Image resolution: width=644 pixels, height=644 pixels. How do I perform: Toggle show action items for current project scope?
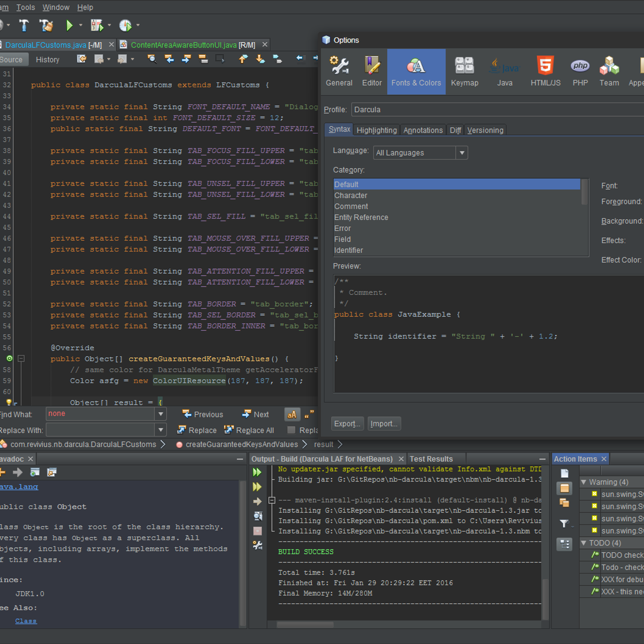pyautogui.click(x=564, y=488)
